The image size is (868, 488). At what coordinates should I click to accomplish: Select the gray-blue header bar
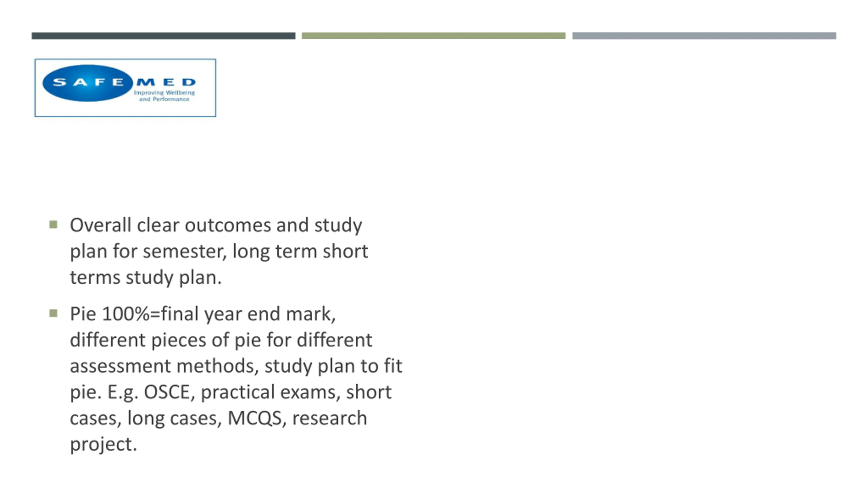point(704,36)
